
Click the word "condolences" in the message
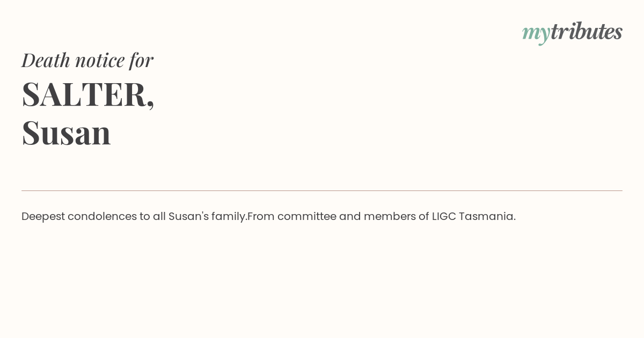(x=102, y=217)
